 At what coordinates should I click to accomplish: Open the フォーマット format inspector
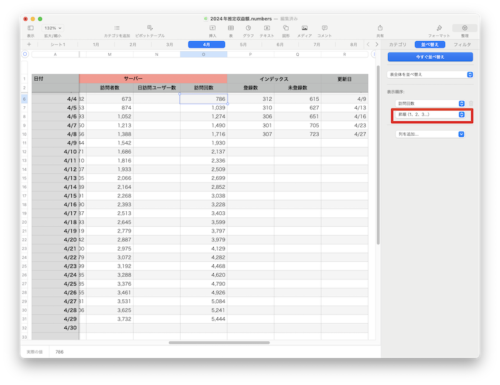pos(439,28)
